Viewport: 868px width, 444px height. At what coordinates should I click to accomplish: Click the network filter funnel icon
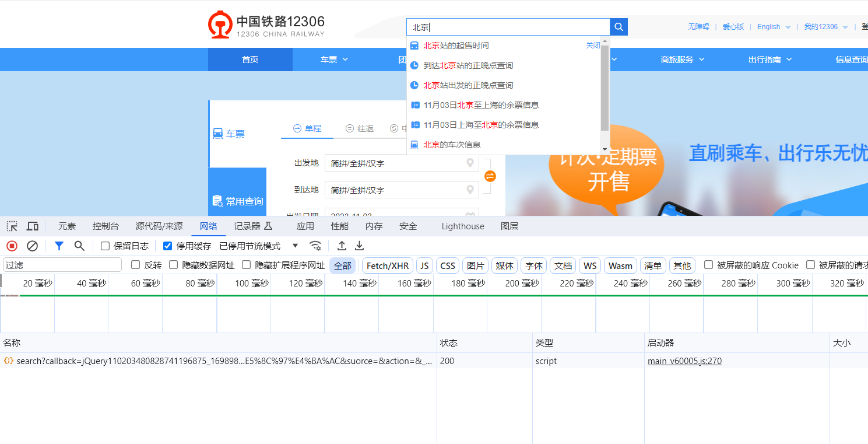(x=59, y=246)
